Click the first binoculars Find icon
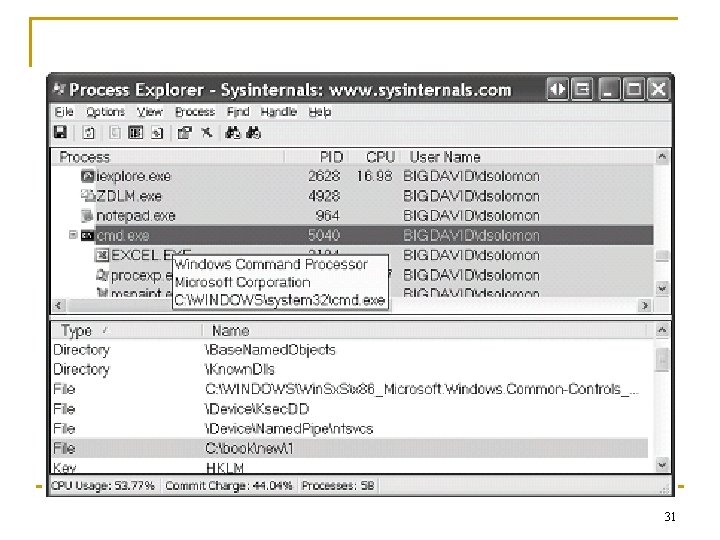This screenshot has width=720, height=540. tap(233, 133)
